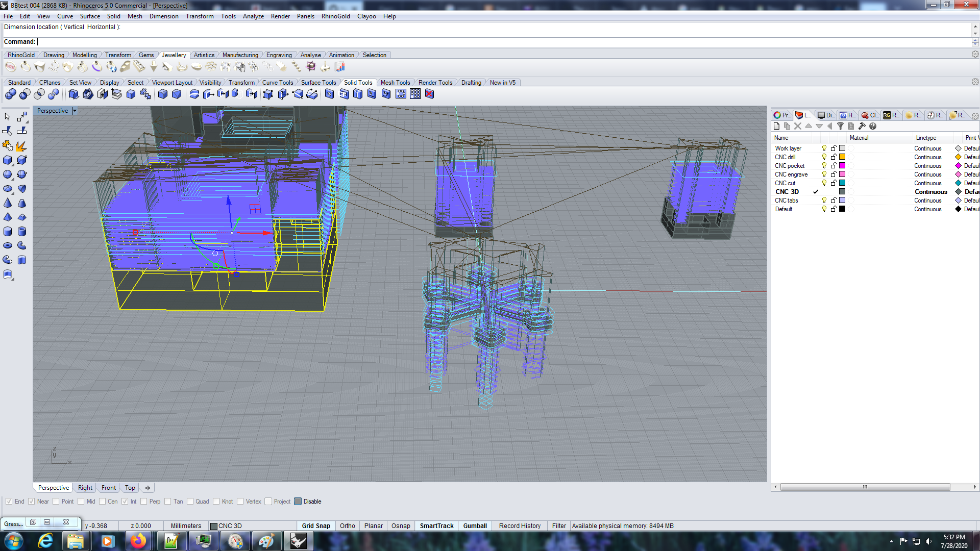
Task: Move layer up with triangle icon
Action: click(808, 126)
